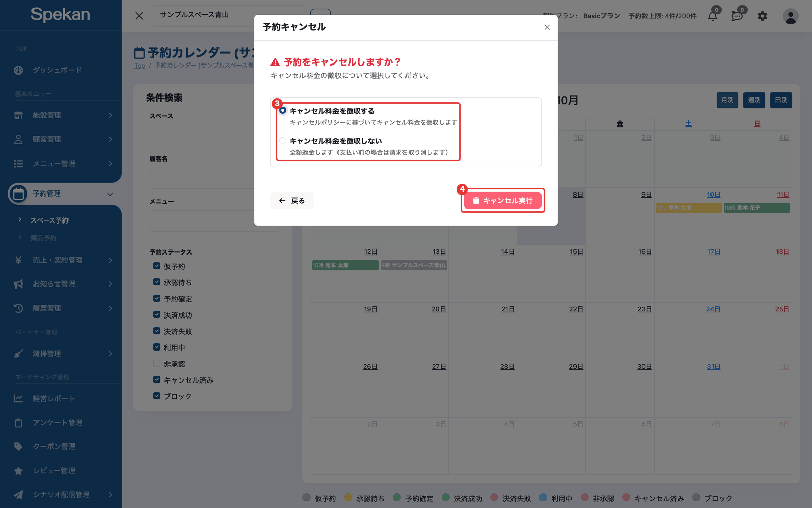Click the 戻る back button

[292, 201]
